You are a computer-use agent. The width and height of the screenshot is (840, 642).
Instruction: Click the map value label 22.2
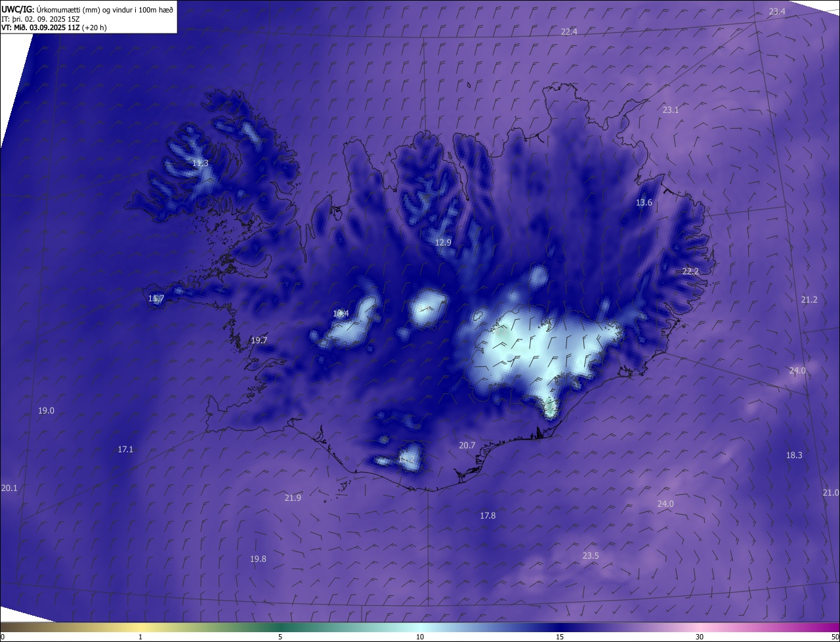click(690, 271)
